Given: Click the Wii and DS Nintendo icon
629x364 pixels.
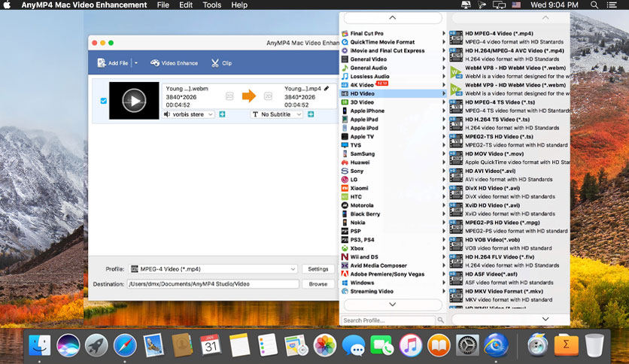Looking at the screenshot, I should point(345,257).
